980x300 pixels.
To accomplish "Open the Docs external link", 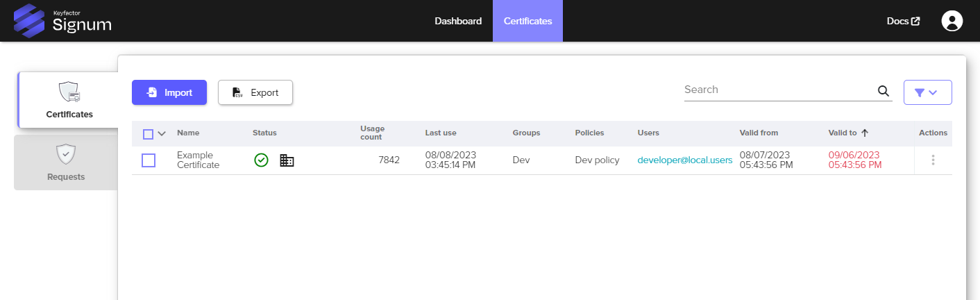I will pos(903,21).
